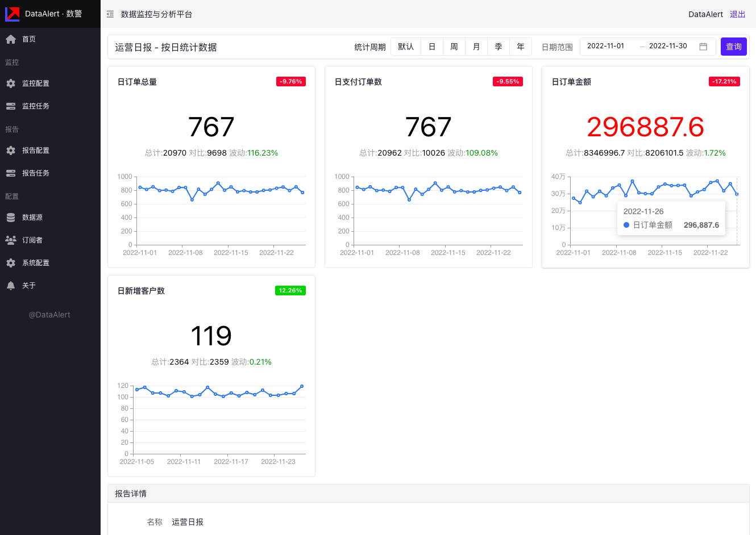
Task: Switch statistics period to 周
Action: click(454, 46)
